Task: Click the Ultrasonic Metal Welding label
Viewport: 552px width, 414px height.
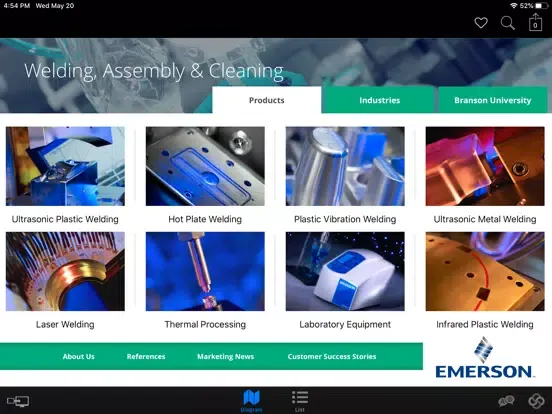Action: 485,219
